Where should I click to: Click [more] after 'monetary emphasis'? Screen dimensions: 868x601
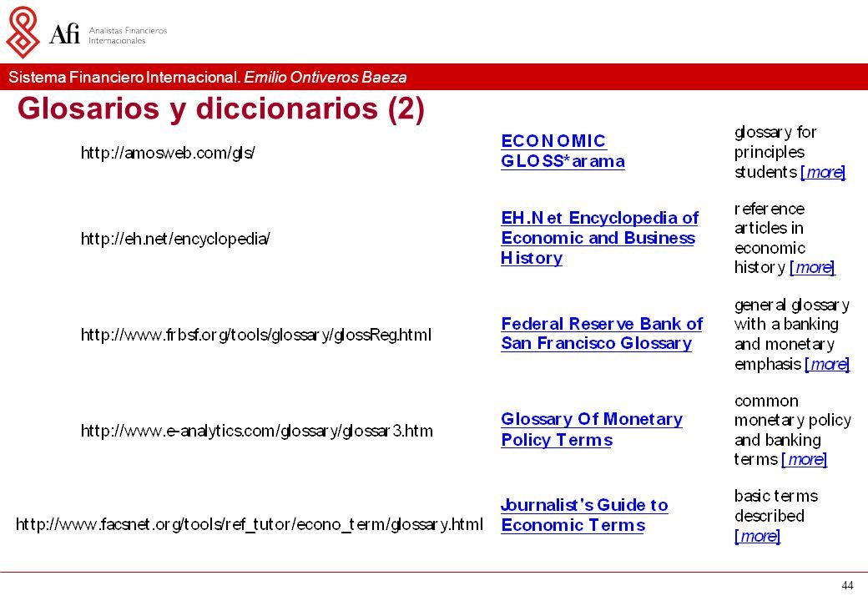point(827,364)
